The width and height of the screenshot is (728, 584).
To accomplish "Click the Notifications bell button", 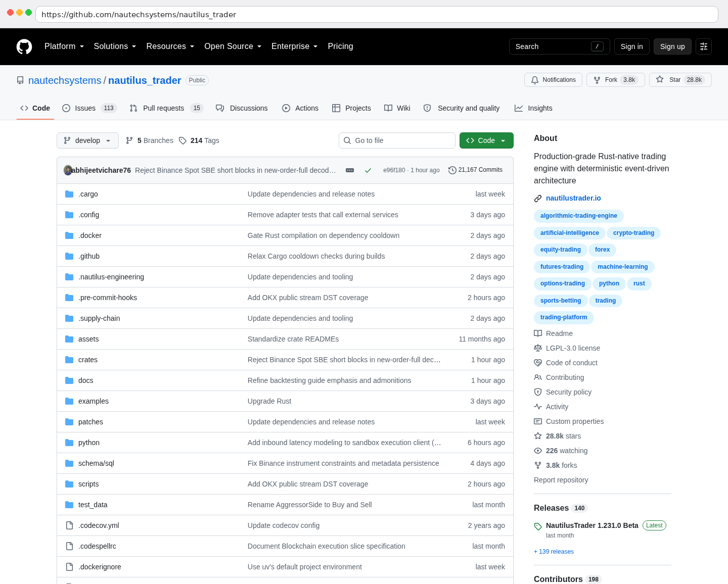I will (554, 80).
